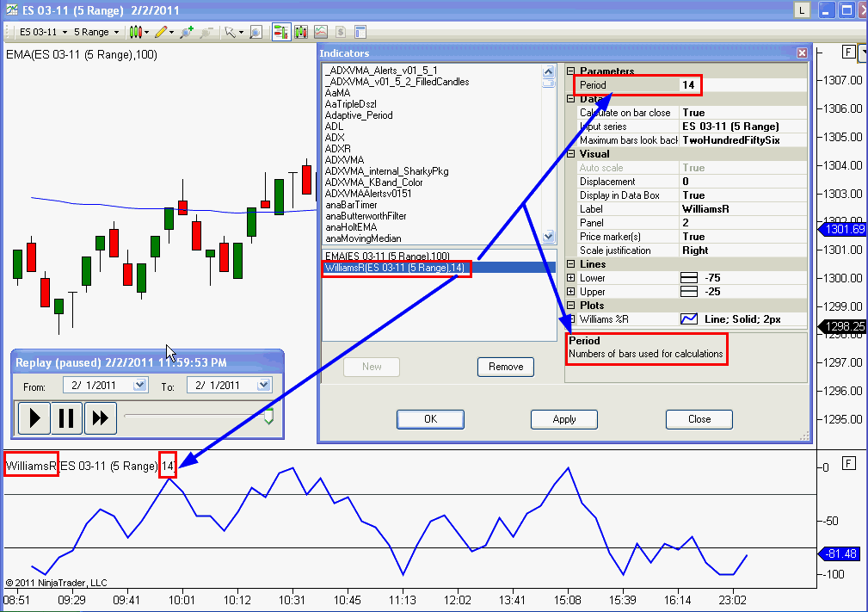Screen dimensions: 868x612
Task: Select the applied WilliamsR(ES 03-11 (5 Range),14) indicator
Action: coord(395,268)
